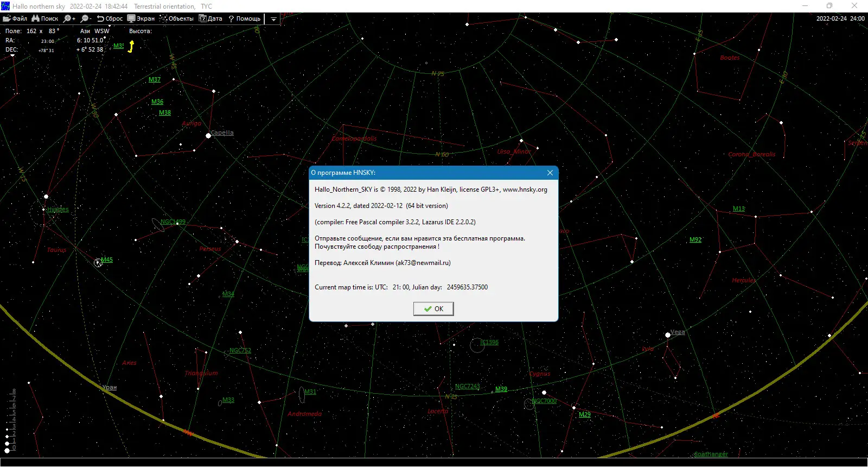Click the О программе HNSKY dialog title
The width and height of the screenshot is (868, 467).
(343, 173)
